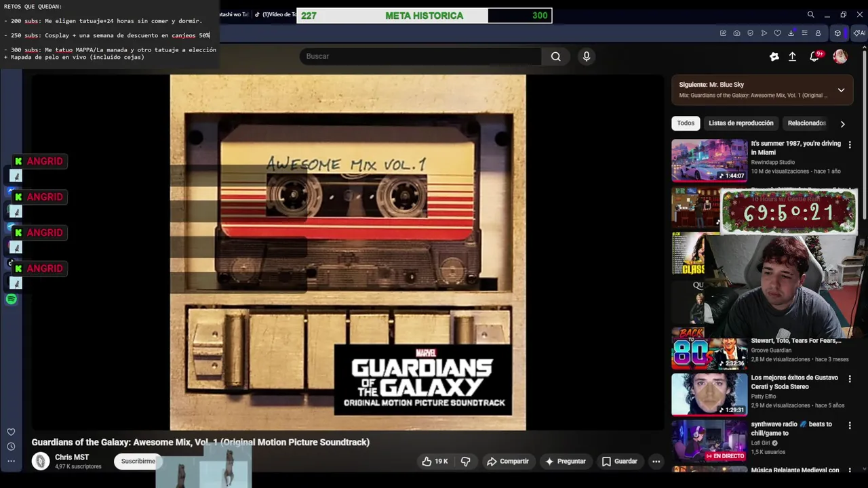Open the Chris MST channel name link
The width and height of the screenshot is (868, 488).
point(72,457)
